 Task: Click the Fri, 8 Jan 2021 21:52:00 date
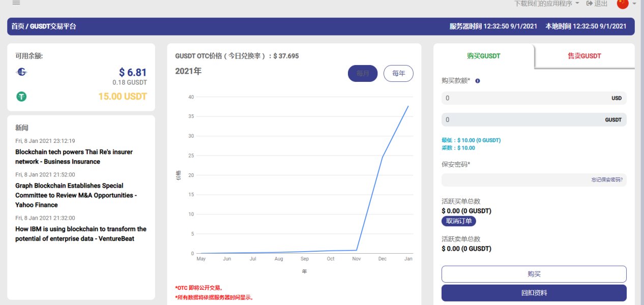coord(45,174)
